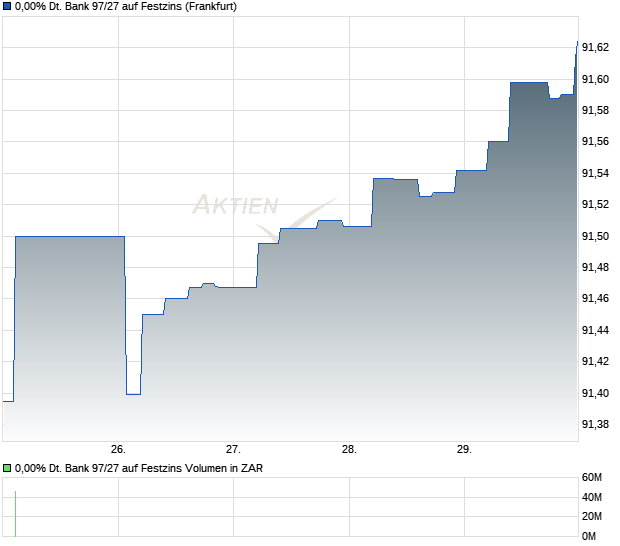Click the Volumen in ZAR legend label

(x=139, y=468)
